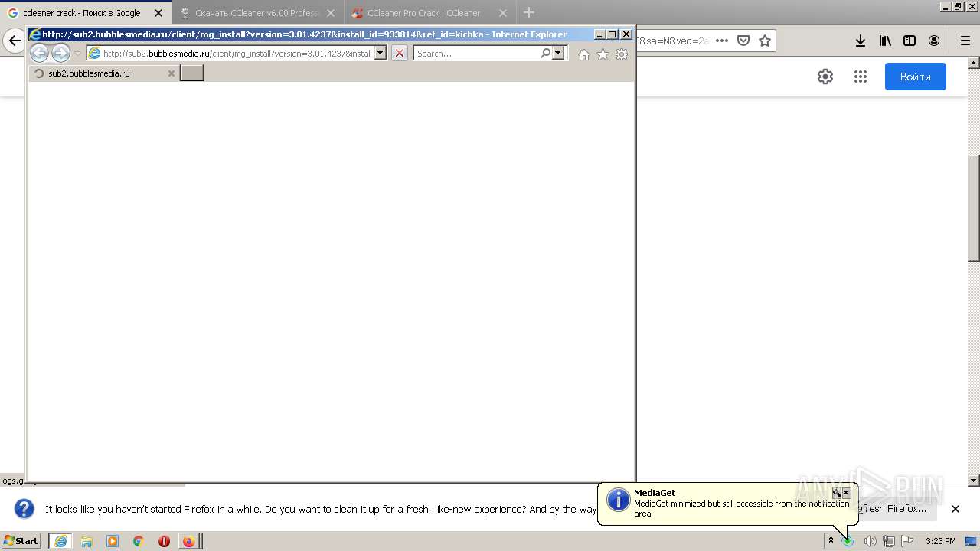Click the Войти sign-in button
This screenshot has width=980, height=551.
916,77
